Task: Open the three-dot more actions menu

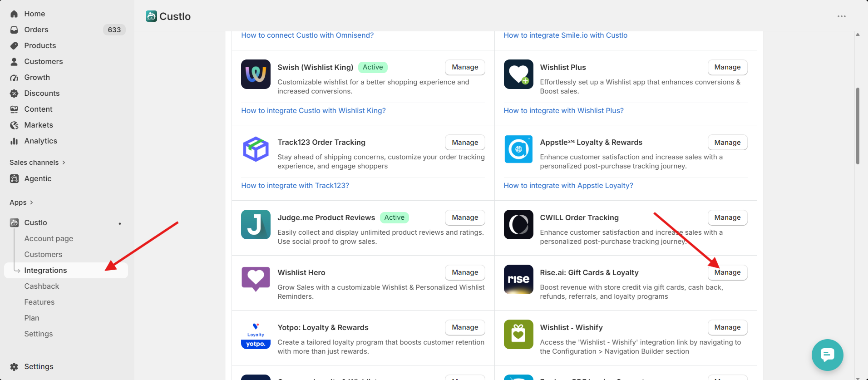Action: (842, 16)
